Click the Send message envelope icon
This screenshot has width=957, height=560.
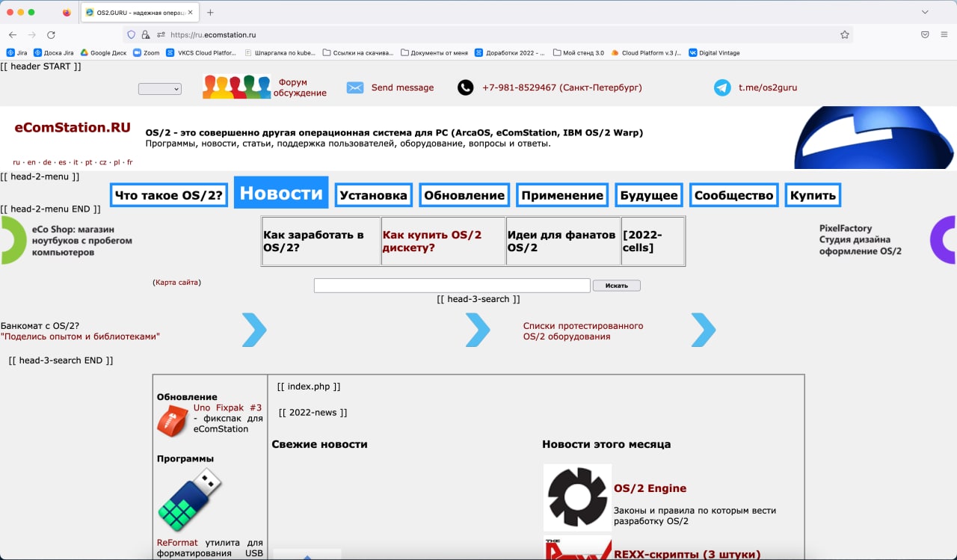tap(355, 87)
